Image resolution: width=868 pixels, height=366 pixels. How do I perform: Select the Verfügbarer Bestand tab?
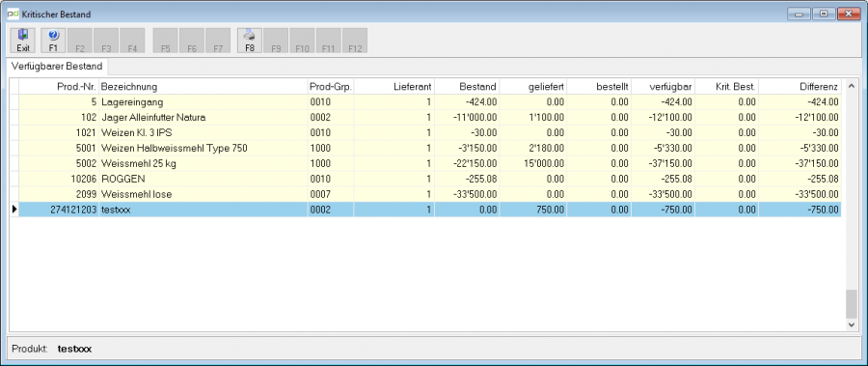point(57,67)
